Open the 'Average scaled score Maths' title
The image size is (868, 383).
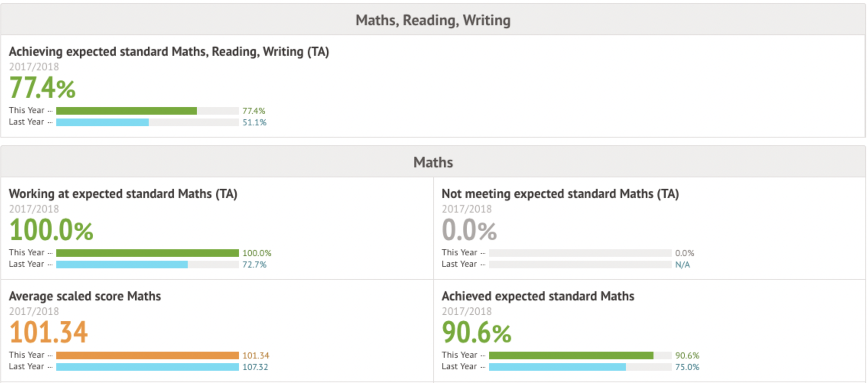[x=85, y=296]
